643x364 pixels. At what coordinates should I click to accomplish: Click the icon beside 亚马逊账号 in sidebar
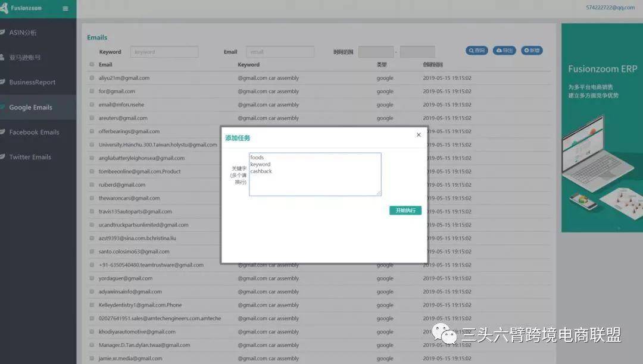pyautogui.click(x=2, y=58)
